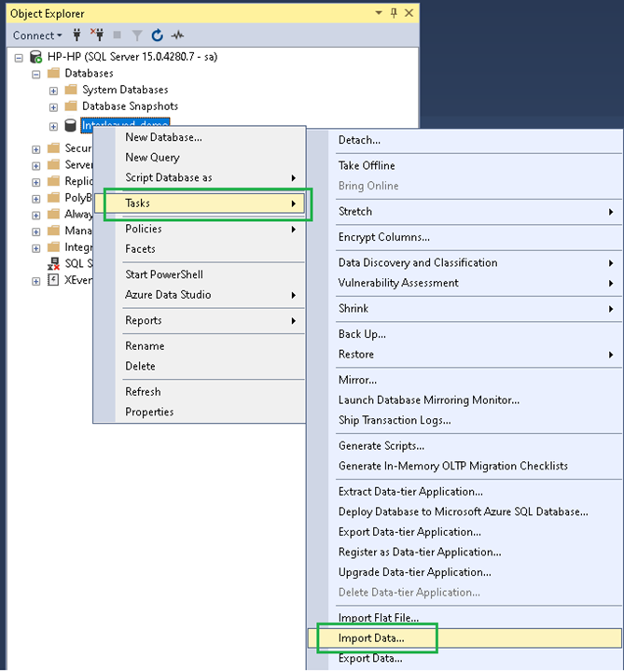This screenshot has height=672, width=624.
Task: Open the Object Explorer window position arrow
Action: tap(379, 13)
